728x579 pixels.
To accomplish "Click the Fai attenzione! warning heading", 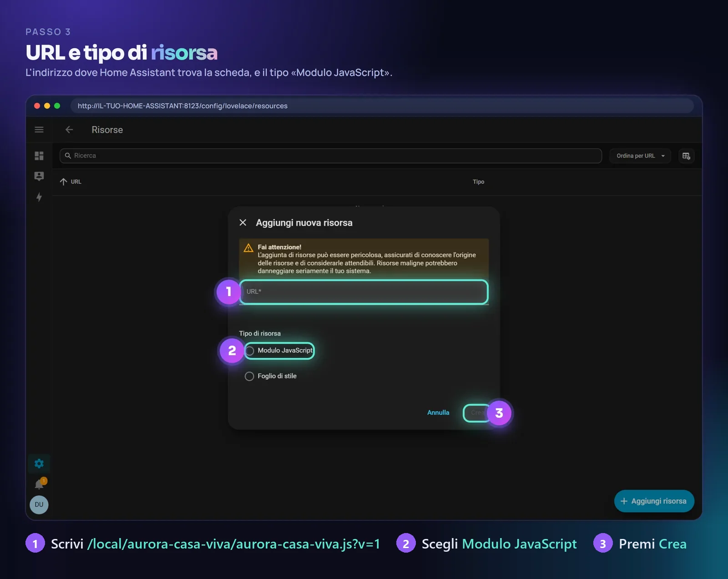I will 279,247.
